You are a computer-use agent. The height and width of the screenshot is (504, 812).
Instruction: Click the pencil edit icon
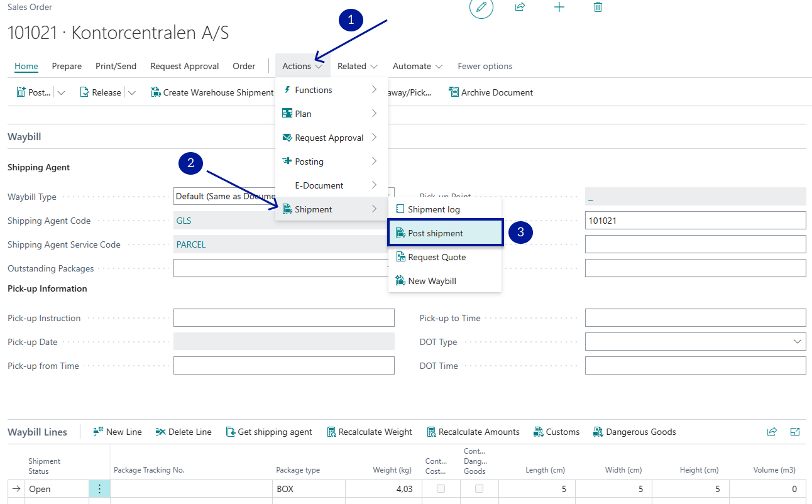coord(481,7)
